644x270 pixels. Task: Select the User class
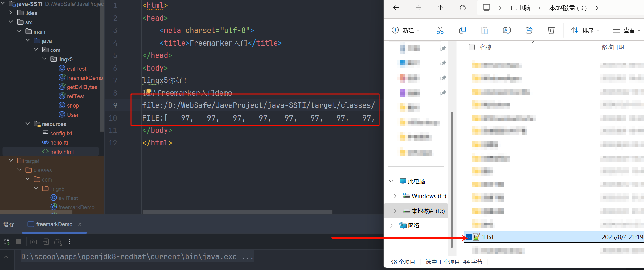click(x=73, y=115)
